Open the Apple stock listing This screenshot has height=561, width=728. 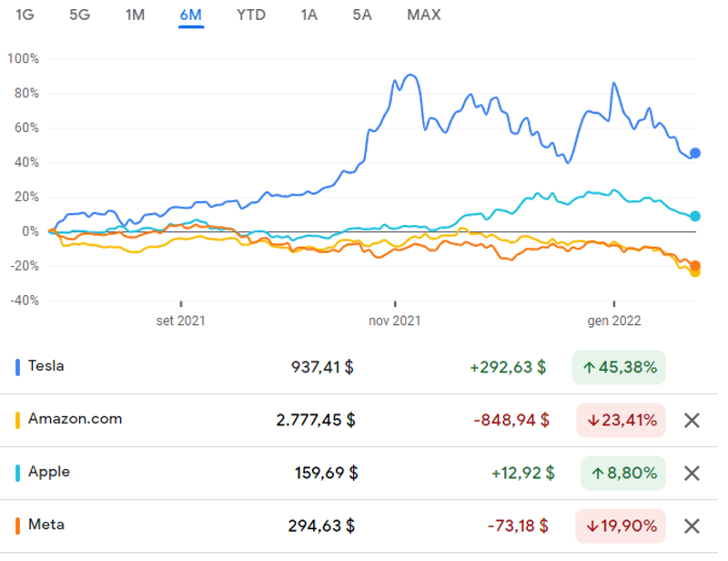tap(359, 474)
